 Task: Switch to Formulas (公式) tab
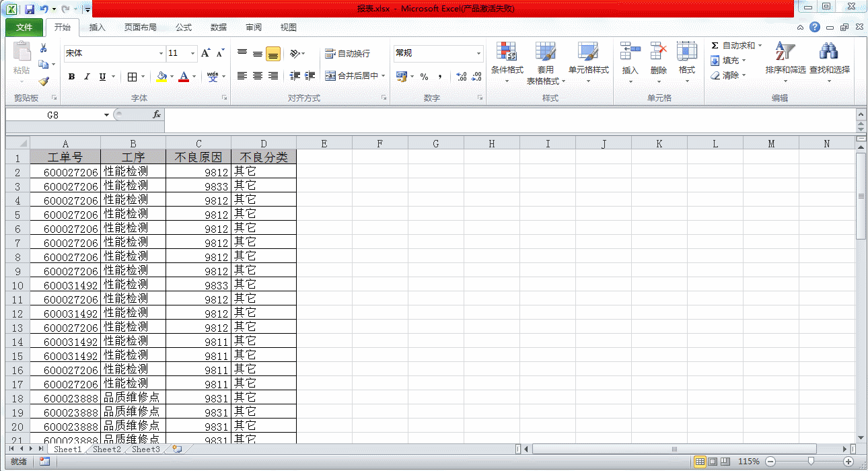coord(184,28)
